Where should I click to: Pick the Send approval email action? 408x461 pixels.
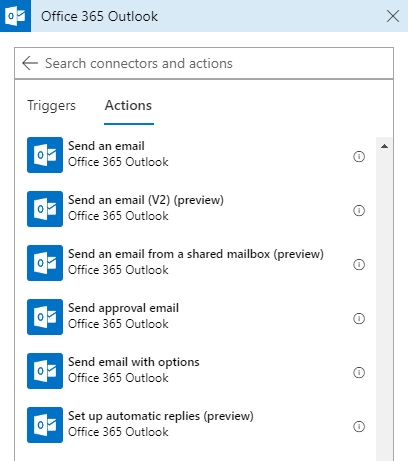click(x=197, y=317)
